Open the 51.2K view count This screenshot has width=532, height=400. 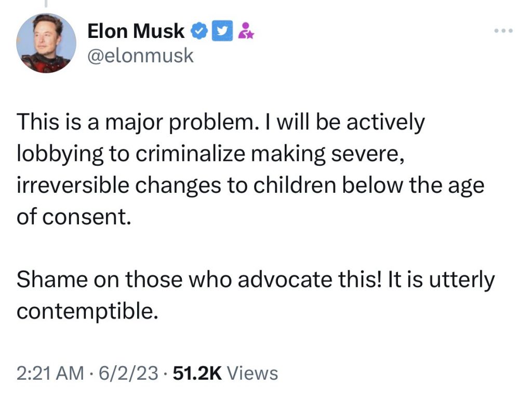coord(197,373)
